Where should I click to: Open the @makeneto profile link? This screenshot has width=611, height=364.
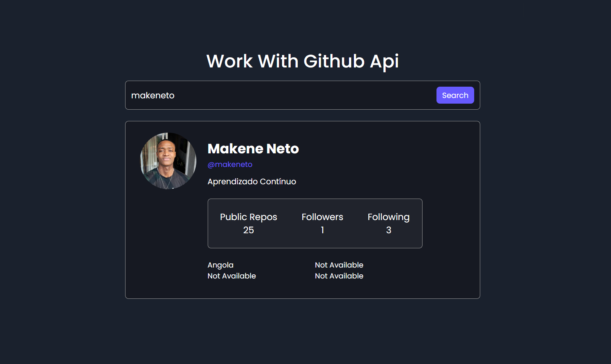[230, 164]
